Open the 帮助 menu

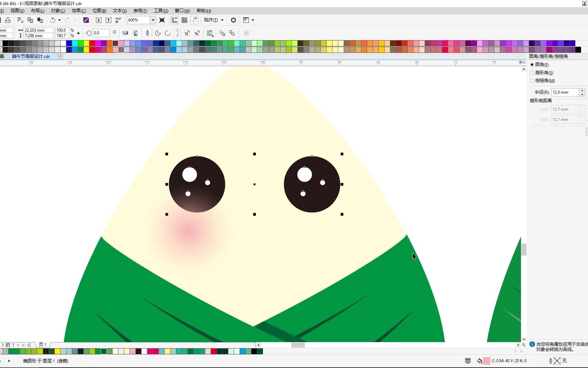[204, 11]
